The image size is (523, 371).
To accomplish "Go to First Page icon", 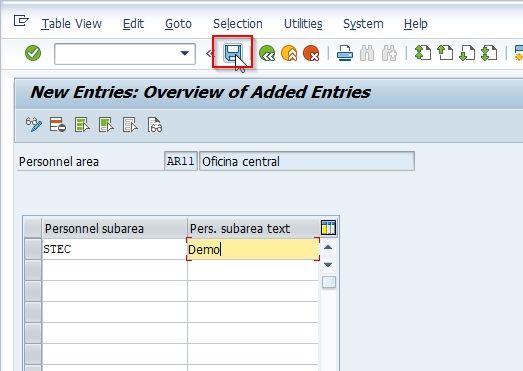I will pyautogui.click(x=423, y=53).
